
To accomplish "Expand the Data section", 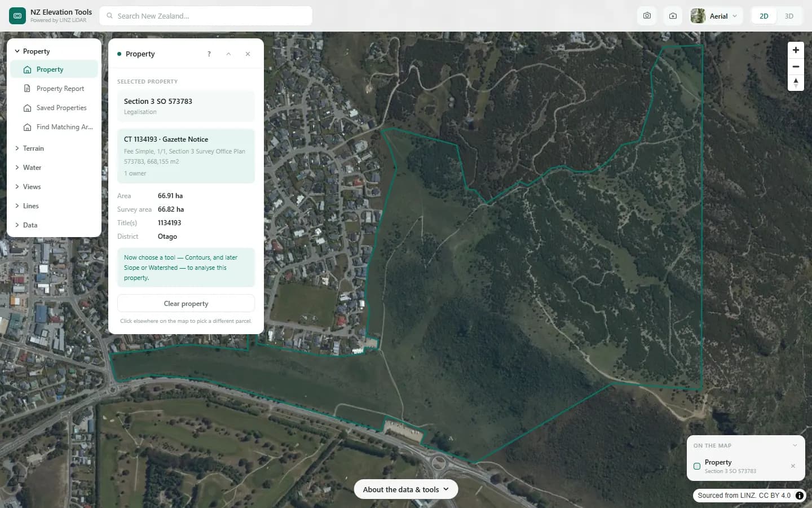I will pos(54,225).
